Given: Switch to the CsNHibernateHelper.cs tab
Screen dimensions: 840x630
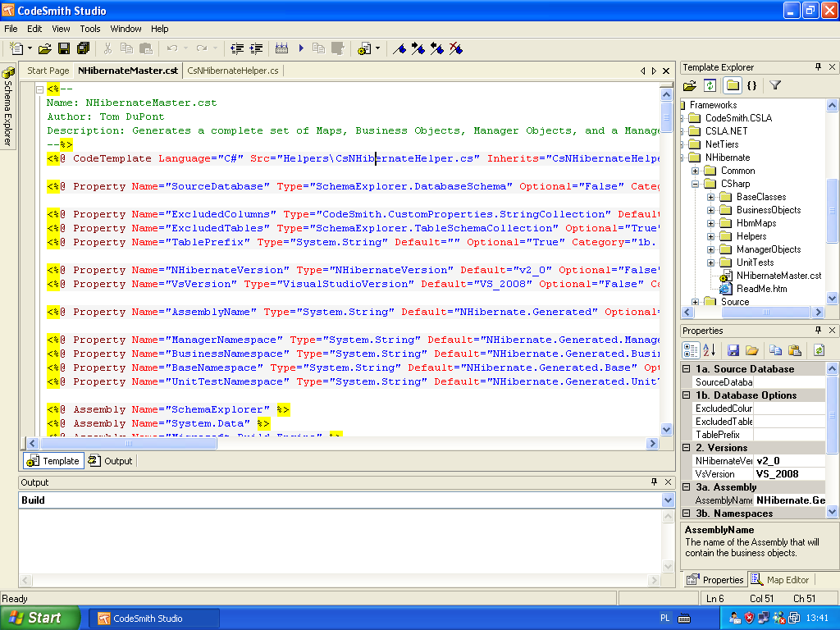Looking at the screenshot, I should [x=233, y=71].
